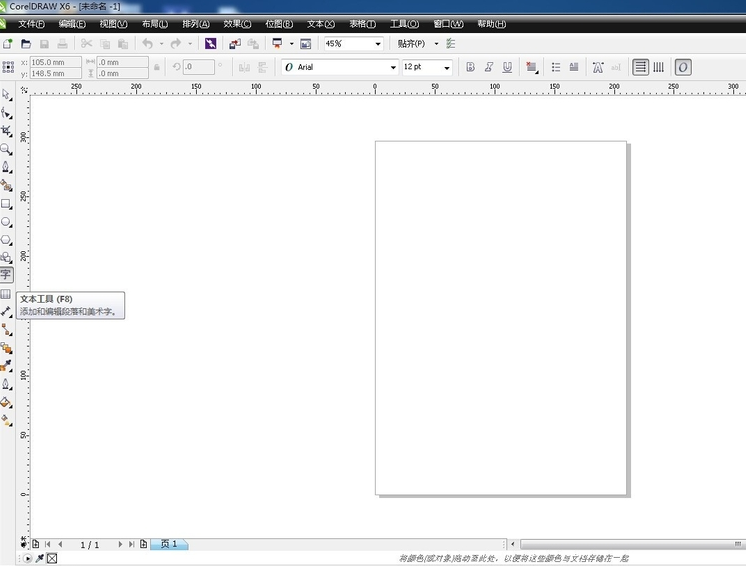Image resolution: width=746 pixels, height=566 pixels.
Task: Select the Pick tool in toolbox
Action: click(7, 95)
